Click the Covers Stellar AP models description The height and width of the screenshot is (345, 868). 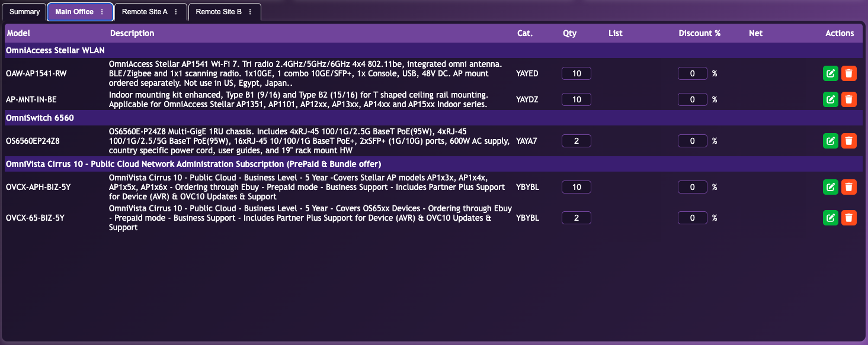coord(307,187)
